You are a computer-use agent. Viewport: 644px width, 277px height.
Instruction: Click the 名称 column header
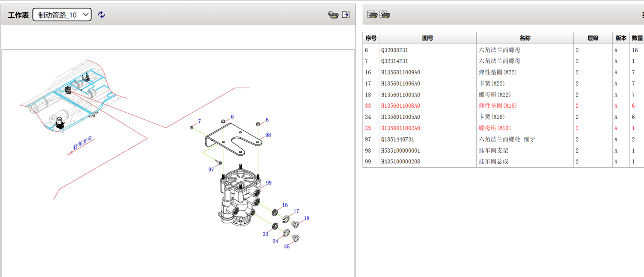pos(525,38)
